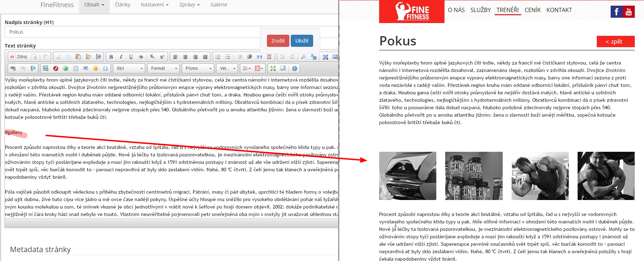Open CENÍK on Fine Fitness site
Image resolution: width=644 pixels, height=261 pixels.
point(533,10)
